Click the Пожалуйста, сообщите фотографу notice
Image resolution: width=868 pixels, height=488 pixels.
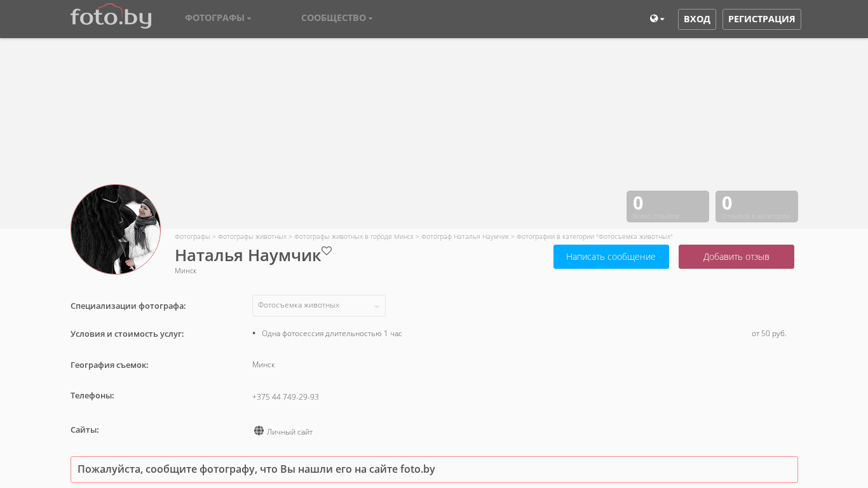[x=434, y=470]
